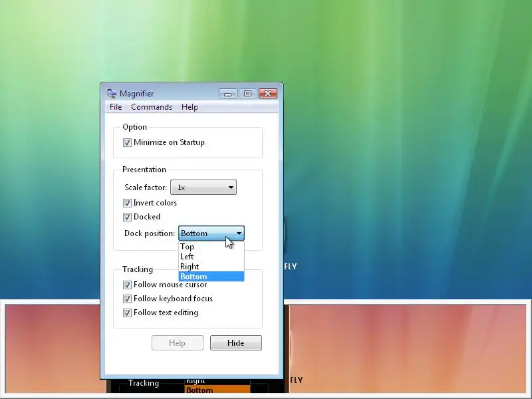532x399 pixels.
Task: Open the File menu
Action: (x=116, y=107)
